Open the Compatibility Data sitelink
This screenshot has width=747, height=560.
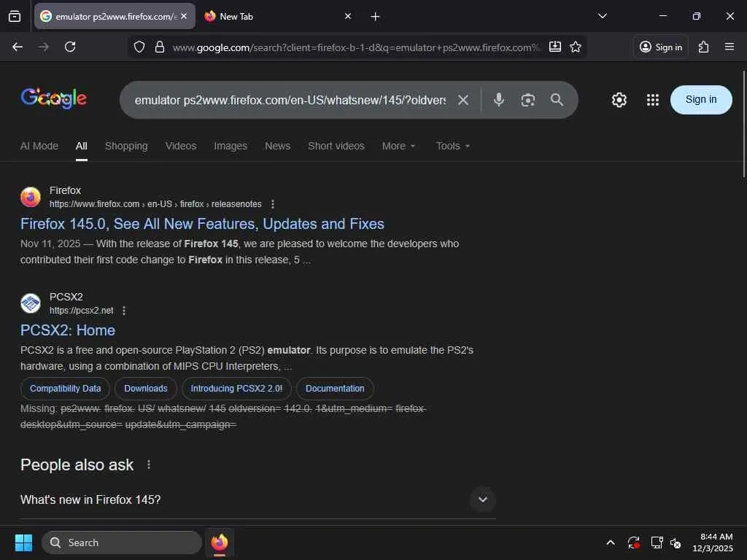tap(65, 389)
